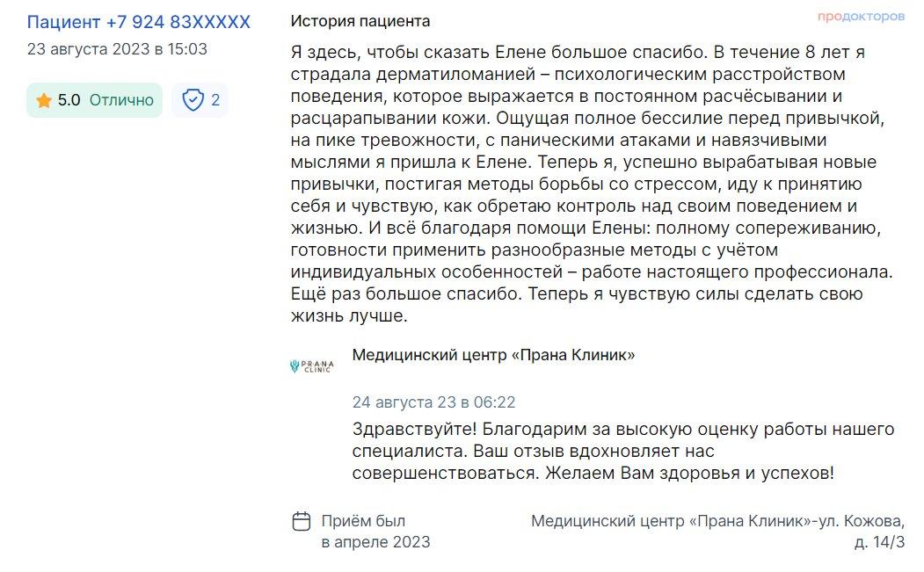
Task: Click the 5.0 Отлично rating badge
Action: (x=94, y=100)
